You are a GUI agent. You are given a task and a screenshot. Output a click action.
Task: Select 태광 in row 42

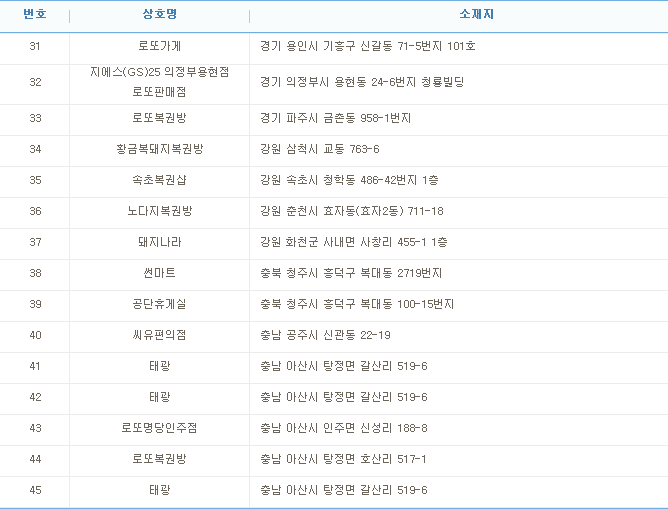pyautogui.click(x=159, y=397)
